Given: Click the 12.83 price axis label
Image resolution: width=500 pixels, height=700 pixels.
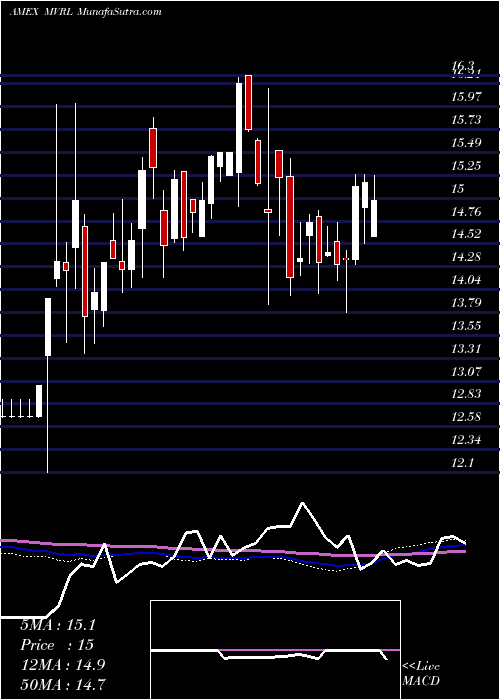Looking at the screenshot, I should coord(467,394).
